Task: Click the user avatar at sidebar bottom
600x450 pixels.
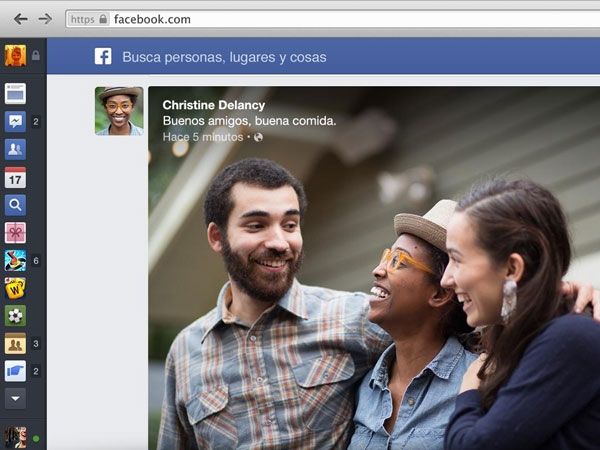Action: click(15, 437)
